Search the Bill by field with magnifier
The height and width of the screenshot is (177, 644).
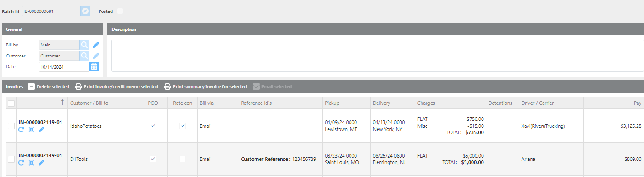tap(84, 45)
